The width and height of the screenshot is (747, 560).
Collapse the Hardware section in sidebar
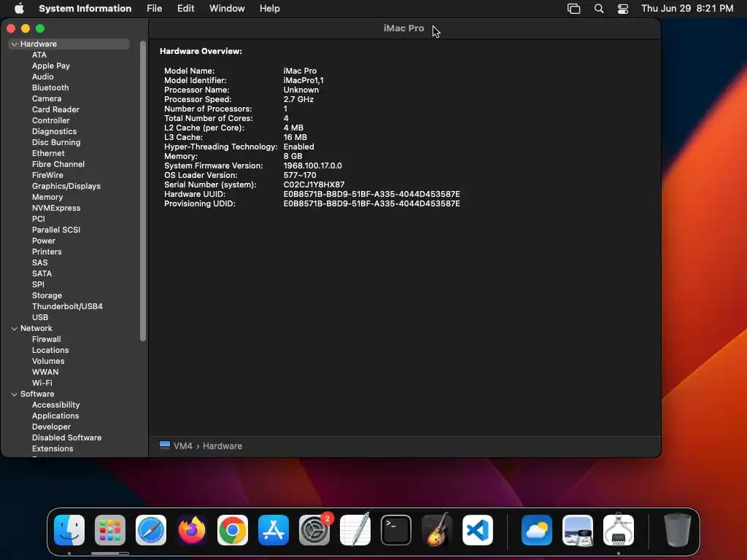coord(15,44)
